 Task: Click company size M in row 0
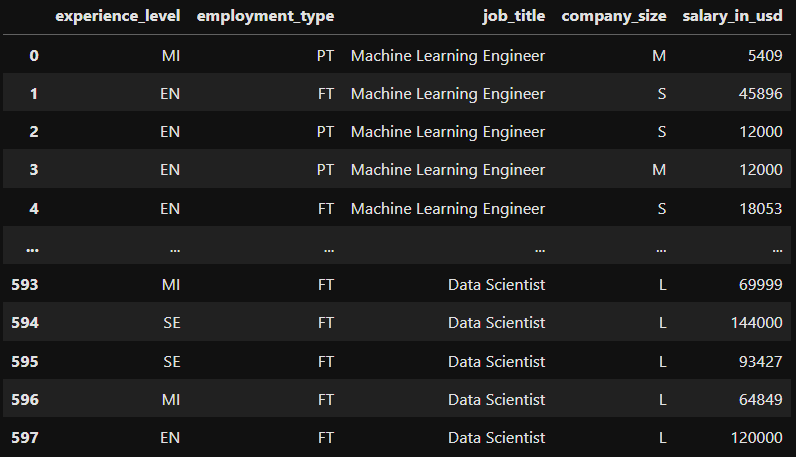pyautogui.click(x=659, y=56)
